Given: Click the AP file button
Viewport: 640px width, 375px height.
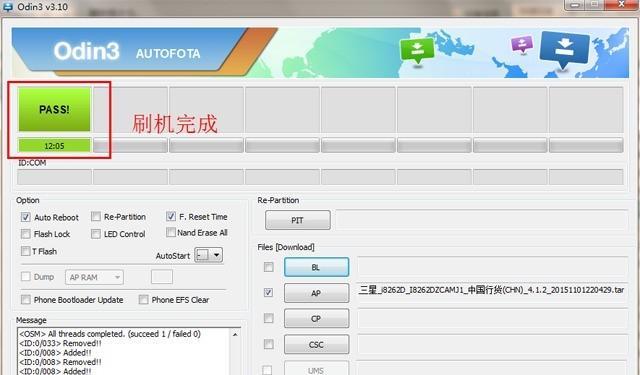Looking at the screenshot, I should click(316, 293).
